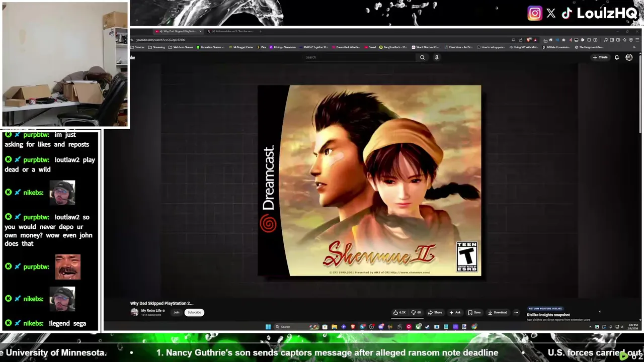Open Windows Start menu
The image size is (644, 362).
(268, 327)
